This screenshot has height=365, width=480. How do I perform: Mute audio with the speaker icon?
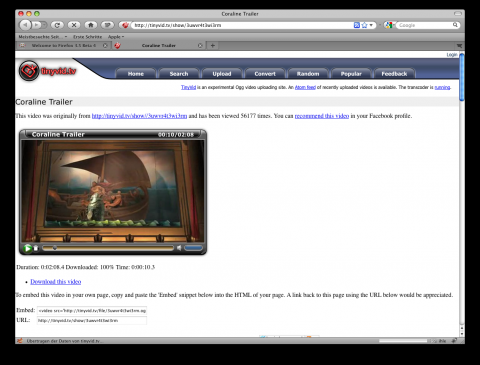pos(179,248)
